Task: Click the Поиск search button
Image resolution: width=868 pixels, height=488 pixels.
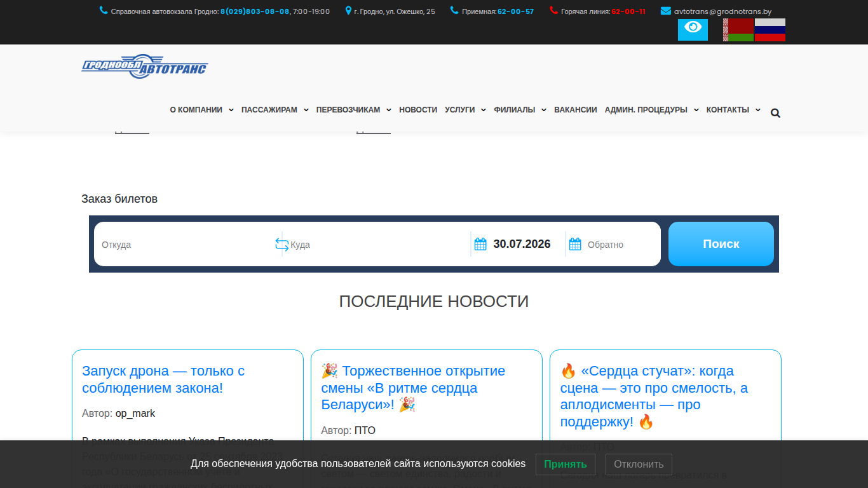Action: click(x=721, y=244)
